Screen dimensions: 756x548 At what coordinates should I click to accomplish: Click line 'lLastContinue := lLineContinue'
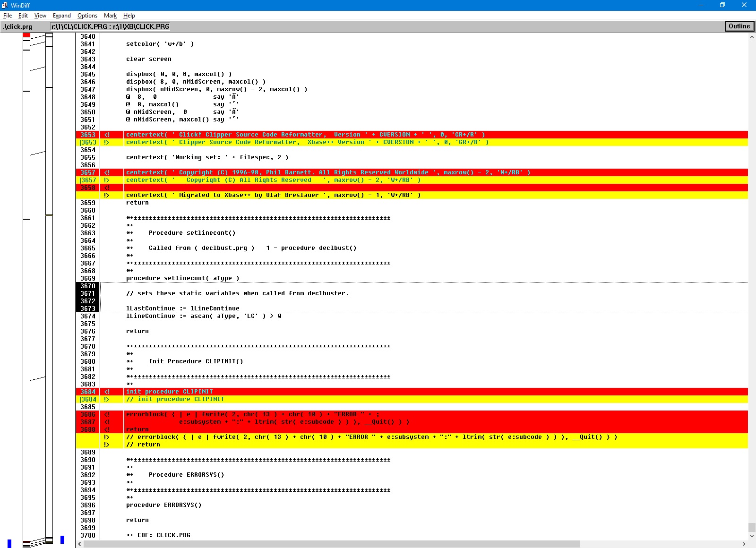(182, 308)
